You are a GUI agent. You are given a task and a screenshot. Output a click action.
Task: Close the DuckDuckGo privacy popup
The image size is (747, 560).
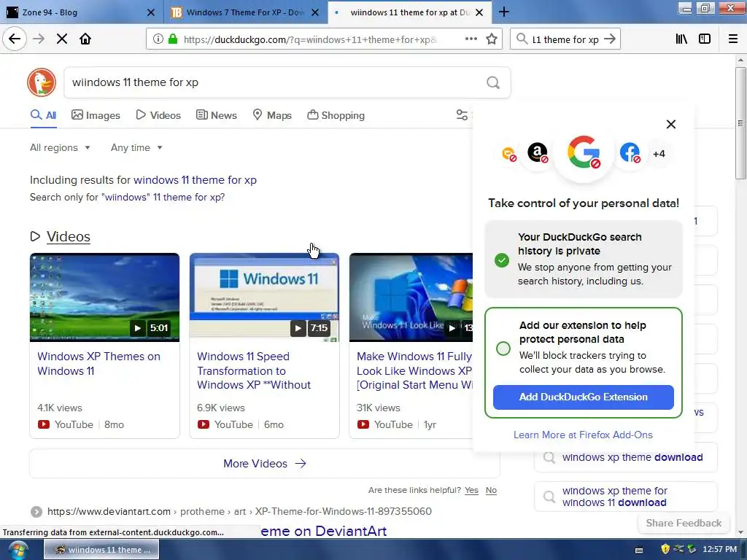[x=671, y=124]
